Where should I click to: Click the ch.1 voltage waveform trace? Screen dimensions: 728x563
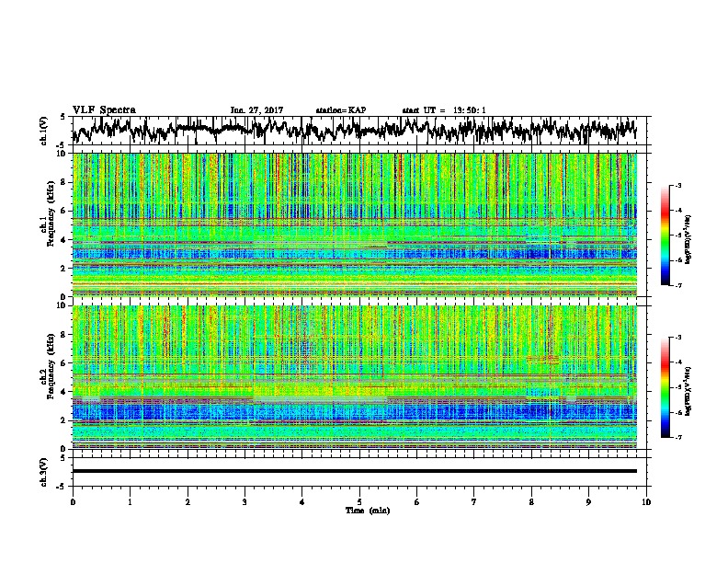click(x=354, y=130)
